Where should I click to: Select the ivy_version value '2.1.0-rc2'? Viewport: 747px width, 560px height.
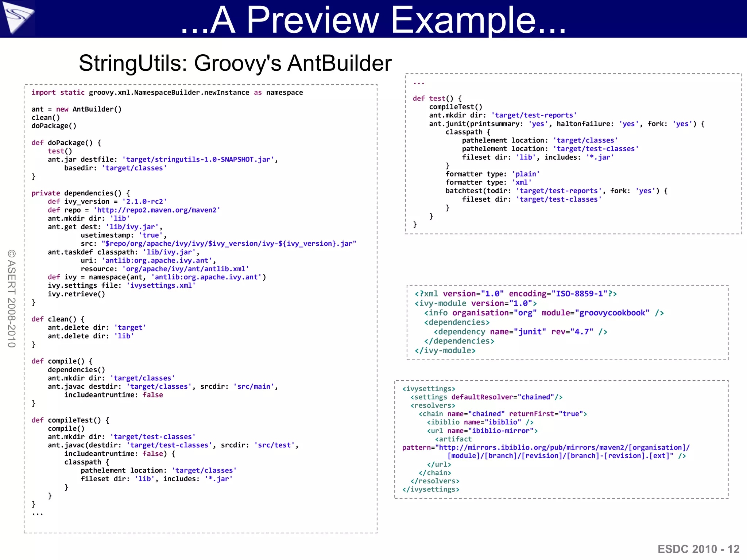tap(144, 202)
